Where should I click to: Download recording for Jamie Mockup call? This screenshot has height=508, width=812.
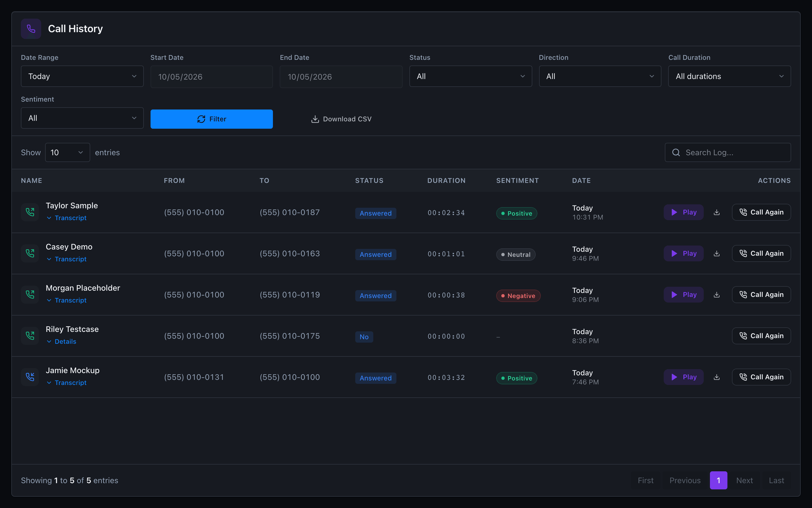click(x=717, y=377)
